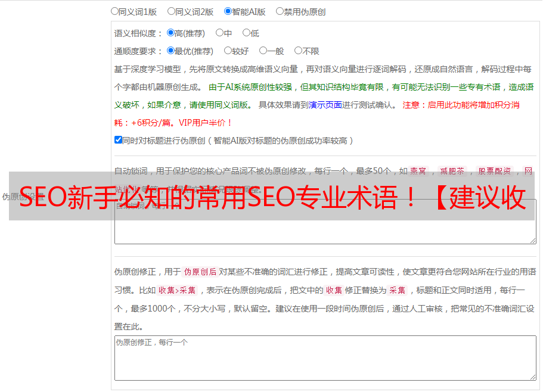The height and width of the screenshot is (392, 543).
Task: Toggle 同时对标题进行伪原创 checkbox
Action: 118,140
